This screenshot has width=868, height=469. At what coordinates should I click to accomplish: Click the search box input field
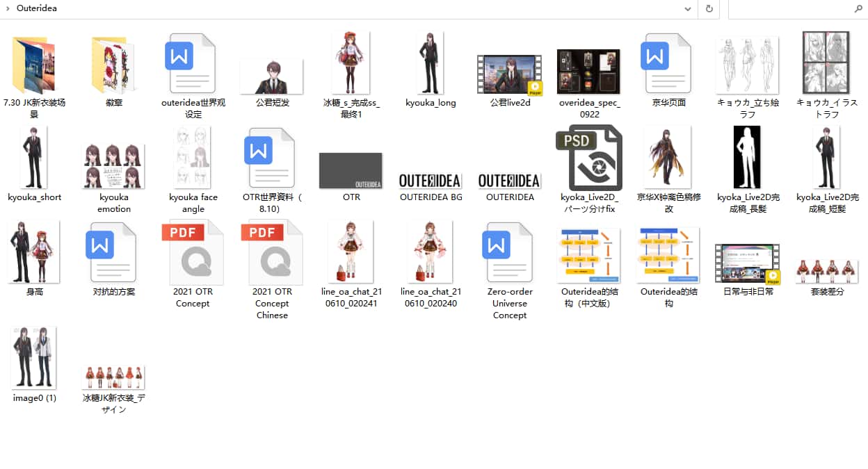[x=786, y=9]
